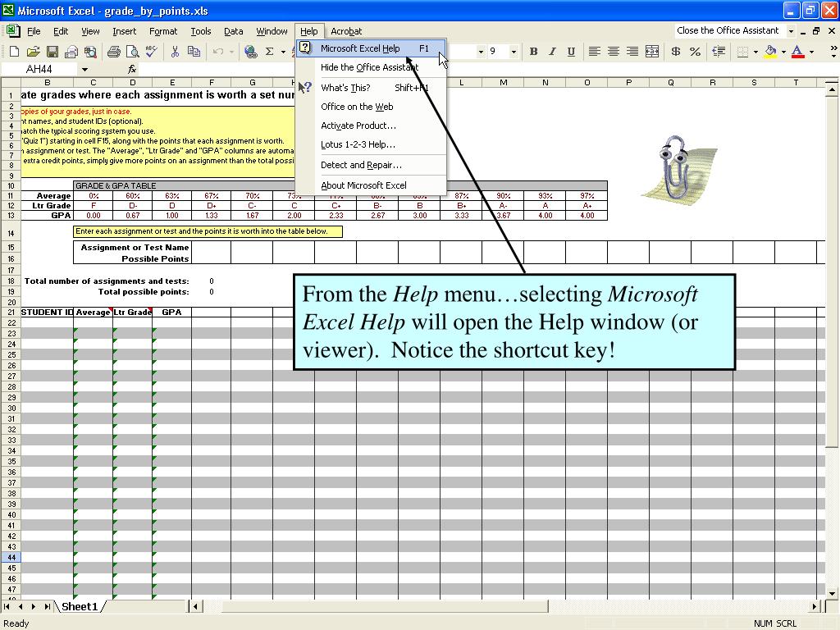Open the AutoSum dropdown arrow

pyautogui.click(x=283, y=52)
